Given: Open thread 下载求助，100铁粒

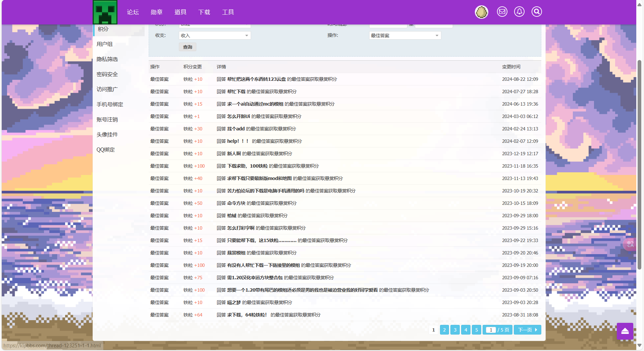Looking at the screenshot, I should pyautogui.click(x=247, y=166).
